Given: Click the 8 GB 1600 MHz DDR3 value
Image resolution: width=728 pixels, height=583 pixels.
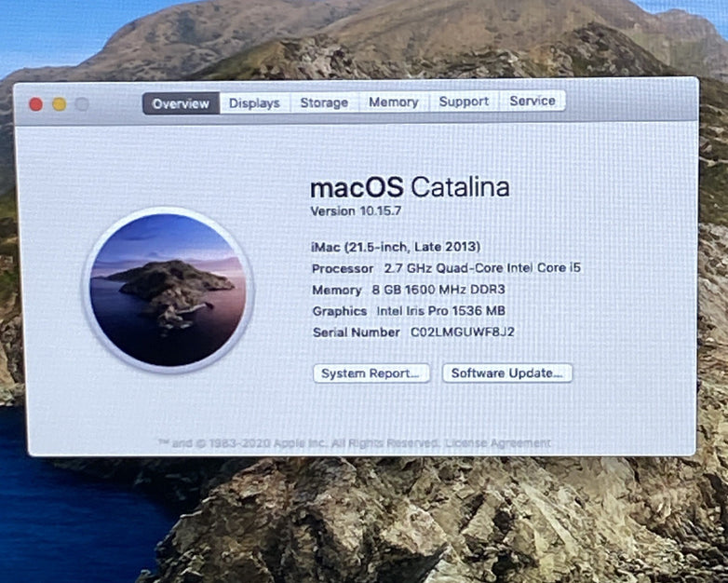Looking at the screenshot, I should (438, 290).
